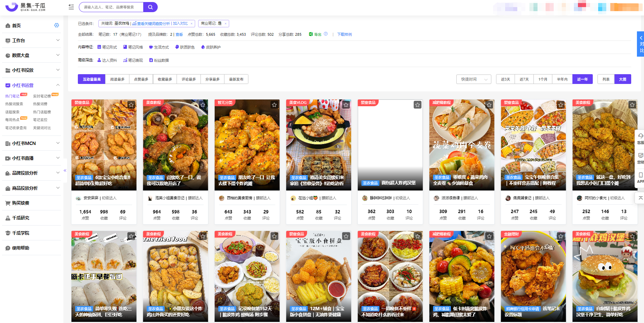Viewport: 644px width, 323px height.
Task: Favorite the 泡芙小姐美食日记 note with star
Action: [x=203, y=105]
